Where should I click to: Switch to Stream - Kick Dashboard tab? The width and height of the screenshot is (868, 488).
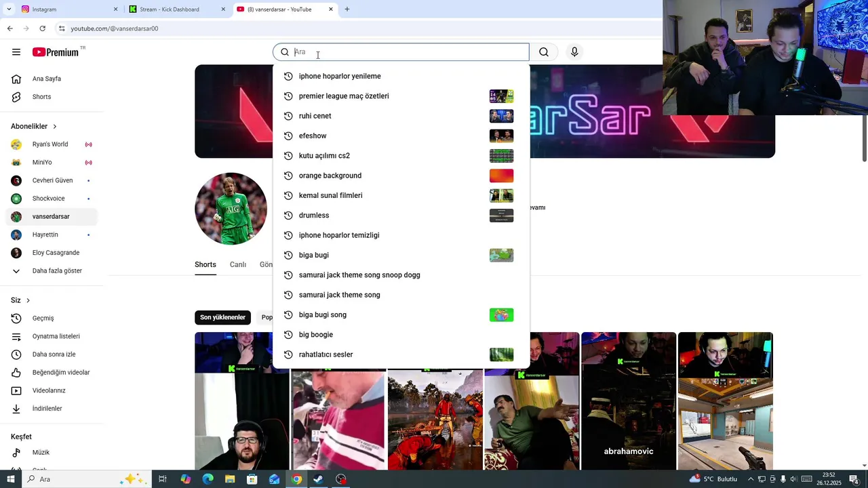coord(178,9)
